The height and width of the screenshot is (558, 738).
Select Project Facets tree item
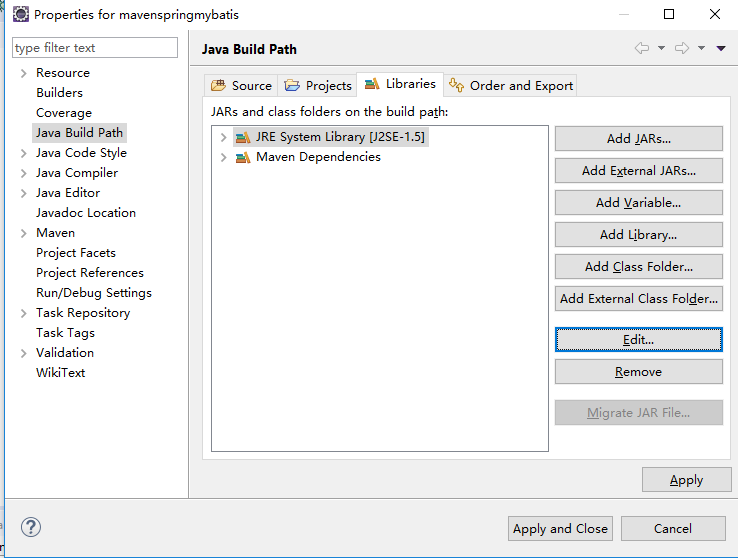tap(76, 253)
